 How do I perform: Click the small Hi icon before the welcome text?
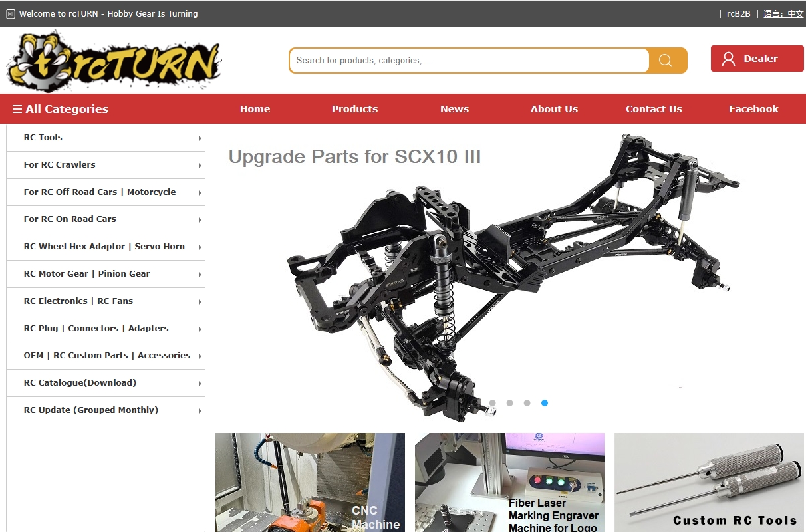pos(11,13)
